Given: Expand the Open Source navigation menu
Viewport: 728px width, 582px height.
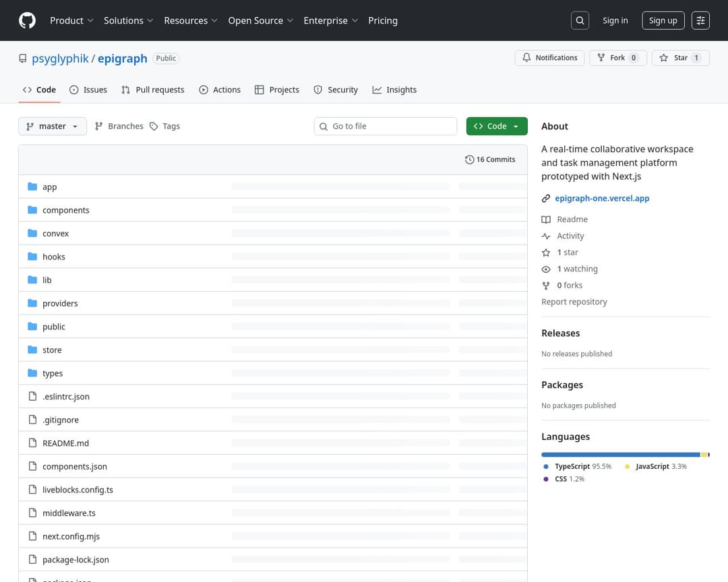Looking at the screenshot, I should coord(260,20).
